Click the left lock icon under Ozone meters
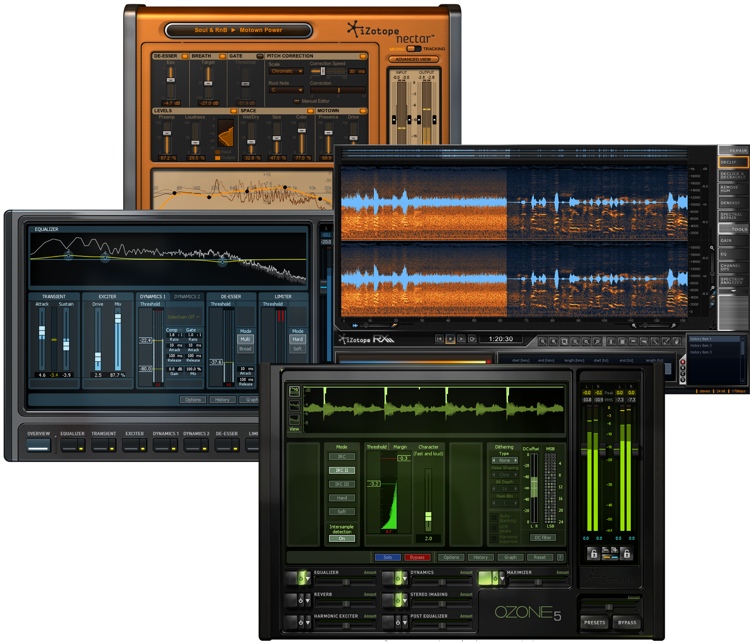Viewport: 750px width, 644px height. coord(594,554)
